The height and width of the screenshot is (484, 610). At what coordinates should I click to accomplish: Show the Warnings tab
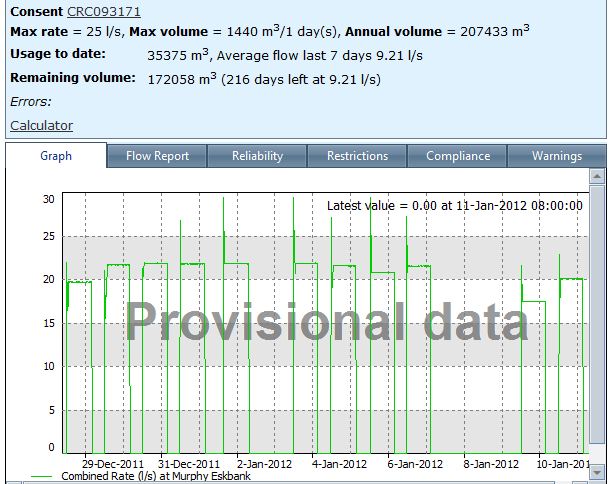[x=557, y=156]
